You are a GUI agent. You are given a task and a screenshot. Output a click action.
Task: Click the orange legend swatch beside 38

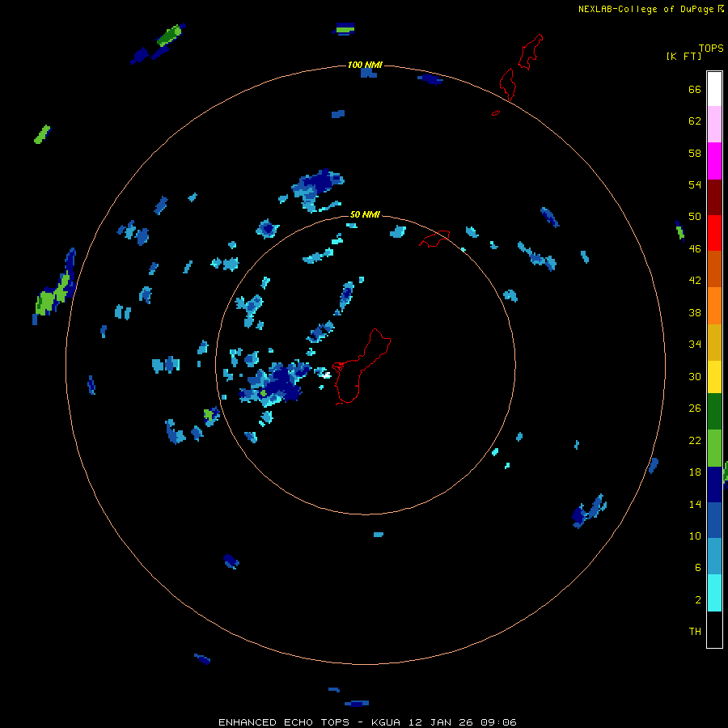[x=714, y=306]
